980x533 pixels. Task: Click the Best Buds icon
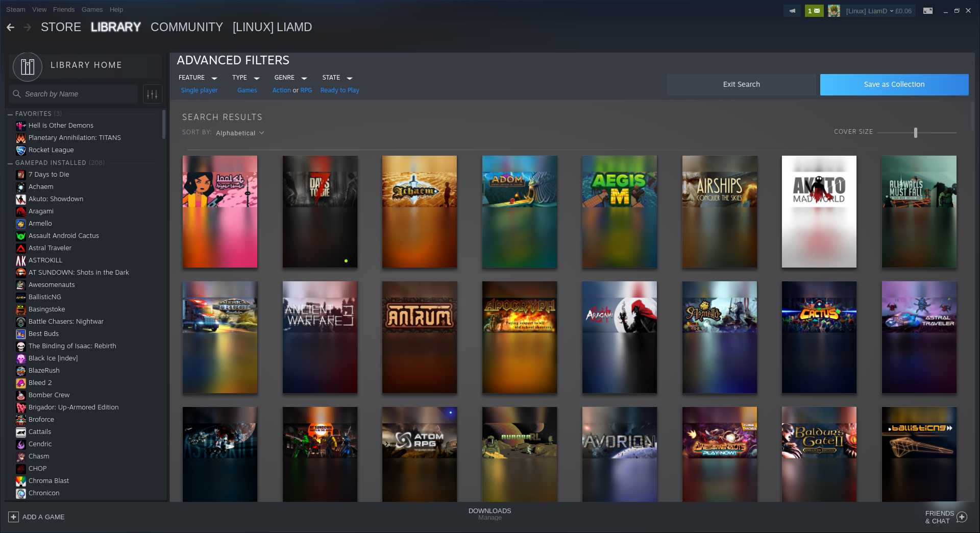(x=21, y=334)
